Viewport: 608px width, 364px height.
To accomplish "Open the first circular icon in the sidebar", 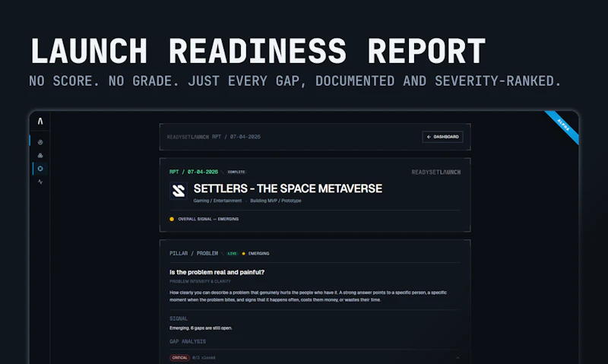I will (40, 142).
